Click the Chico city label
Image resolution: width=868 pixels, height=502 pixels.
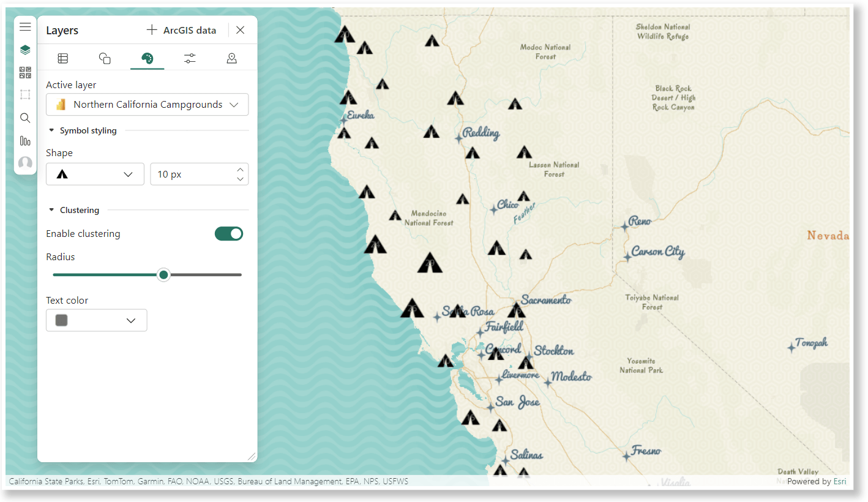click(x=507, y=204)
